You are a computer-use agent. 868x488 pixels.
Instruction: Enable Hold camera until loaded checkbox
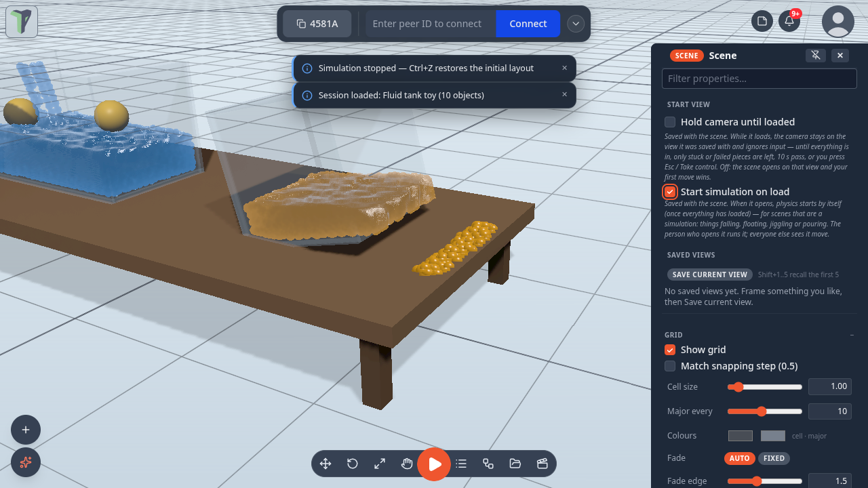pos(670,122)
